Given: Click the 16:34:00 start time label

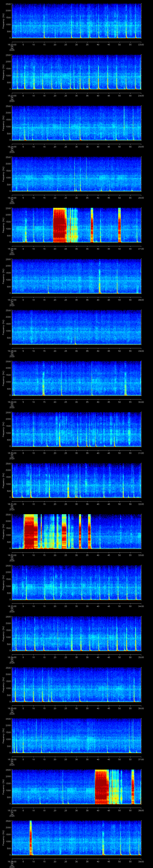Looking at the screenshot, I should point(12,657).
